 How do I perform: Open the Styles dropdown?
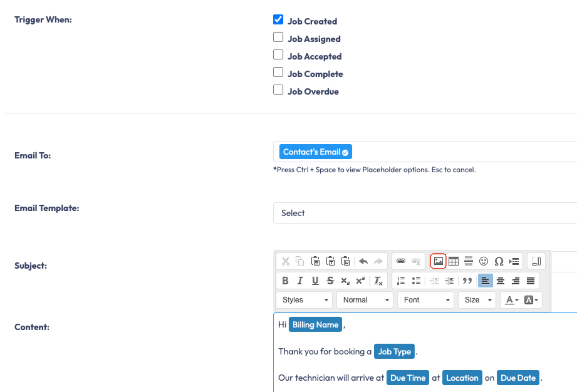click(304, 300)
